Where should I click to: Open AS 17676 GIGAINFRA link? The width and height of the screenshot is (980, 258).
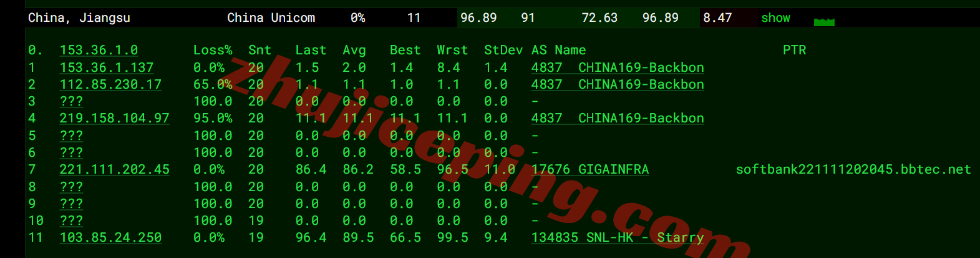pos(590,169)
